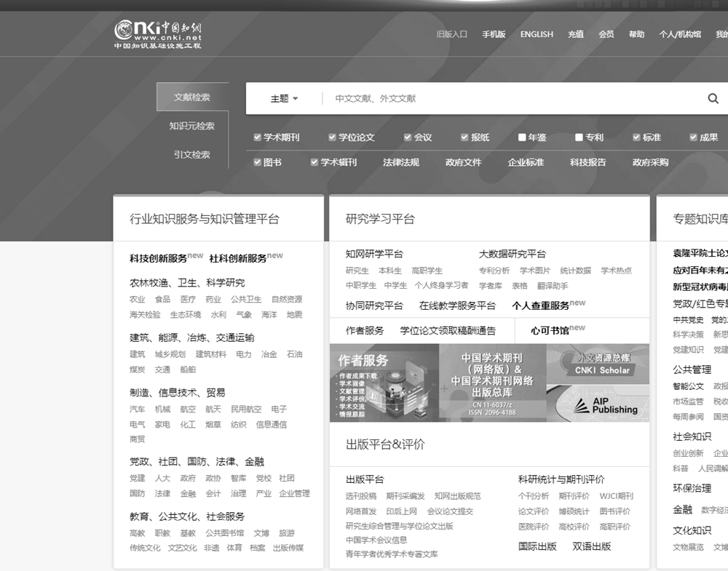Open the 企业管理 industry link
The image size is (728, 571).
pos(294,494)
